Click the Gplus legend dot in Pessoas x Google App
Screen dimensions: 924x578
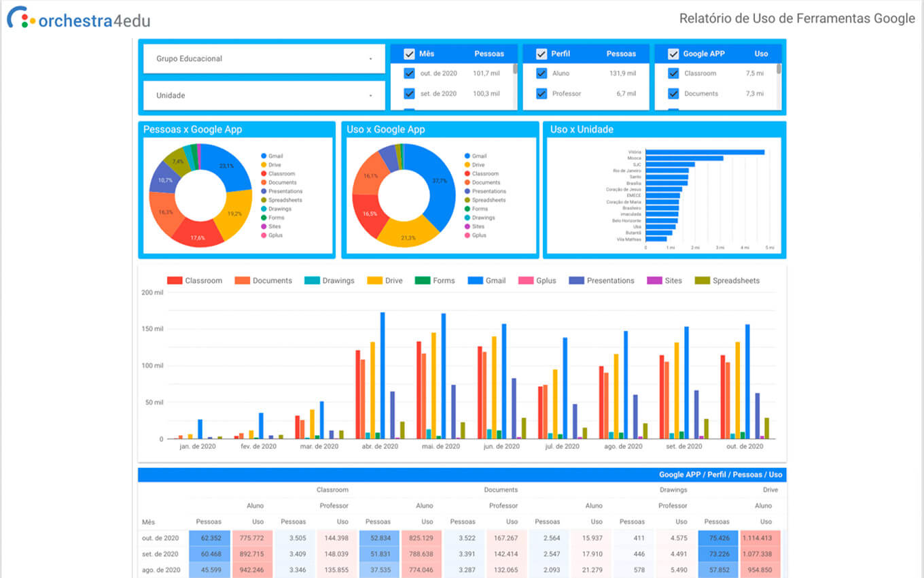pos(263,236)
